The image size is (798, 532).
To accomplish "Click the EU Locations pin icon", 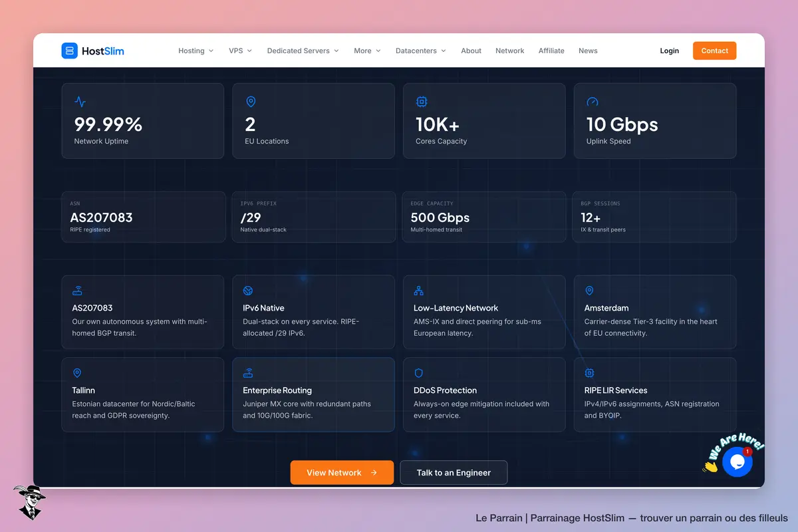I will tap(251, 102).
